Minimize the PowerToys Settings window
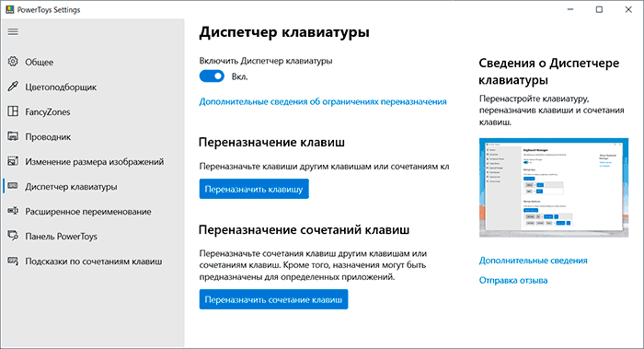644x349 pixels. [570, 9]
